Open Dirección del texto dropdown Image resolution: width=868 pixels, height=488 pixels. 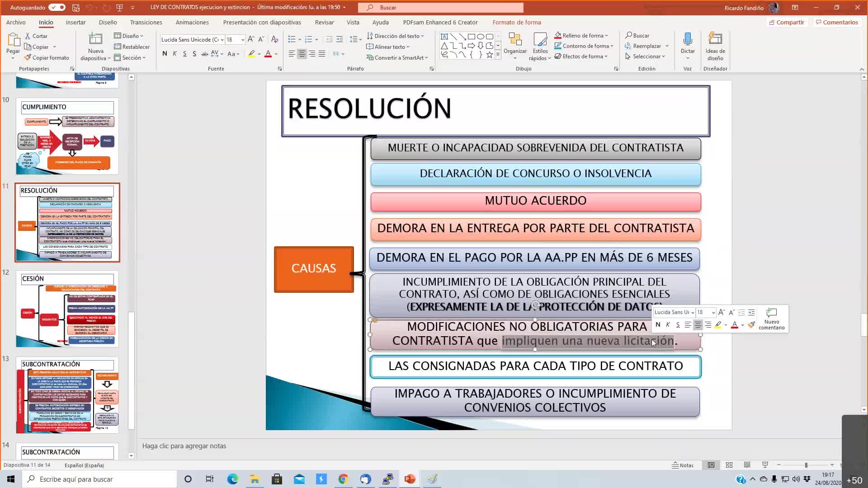pyautogui.click(x=396, y=36)
